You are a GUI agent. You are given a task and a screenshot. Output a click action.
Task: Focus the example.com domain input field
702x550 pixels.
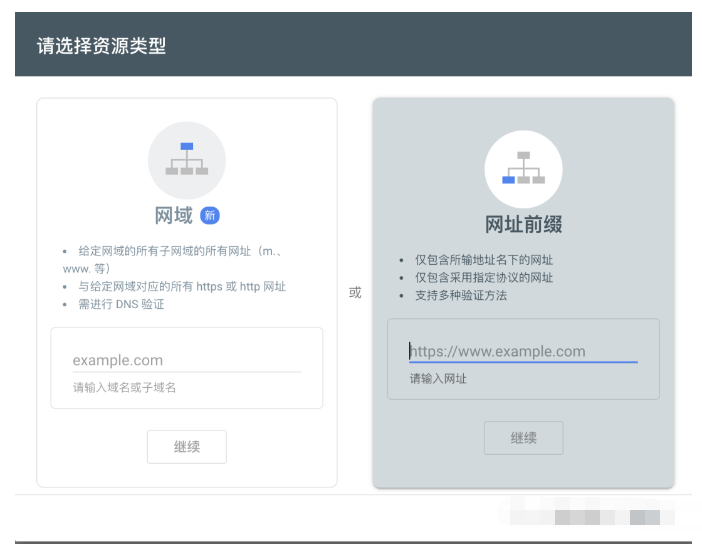(x=187, y=361)
